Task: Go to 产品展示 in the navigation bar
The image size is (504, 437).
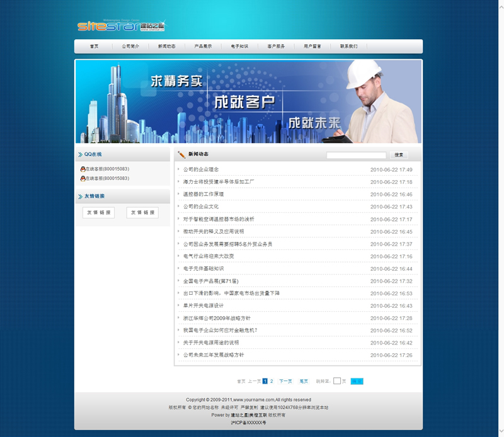Action: [x=203, y=47]
